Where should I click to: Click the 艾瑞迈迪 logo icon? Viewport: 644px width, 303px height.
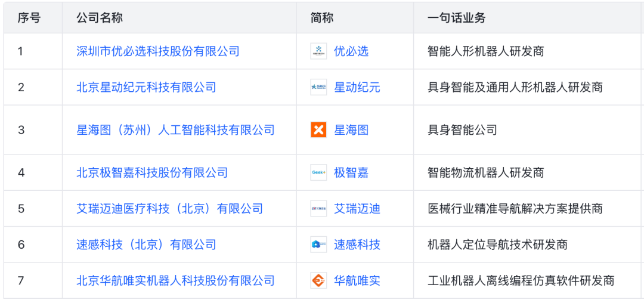(318, 209)
